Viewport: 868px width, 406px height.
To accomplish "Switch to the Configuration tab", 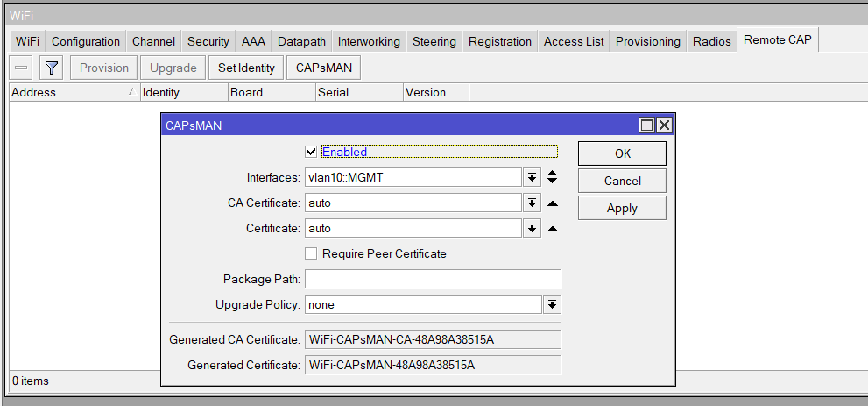I will pos(85,41).
